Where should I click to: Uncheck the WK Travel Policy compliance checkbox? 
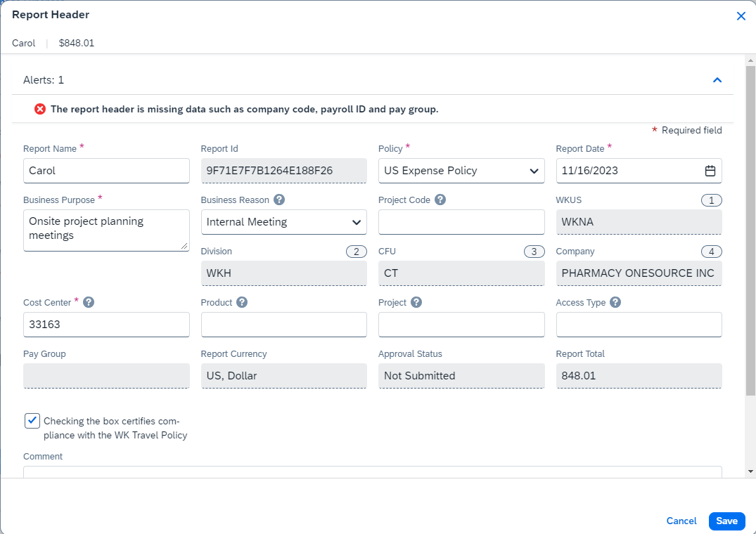tap(32, 421)
